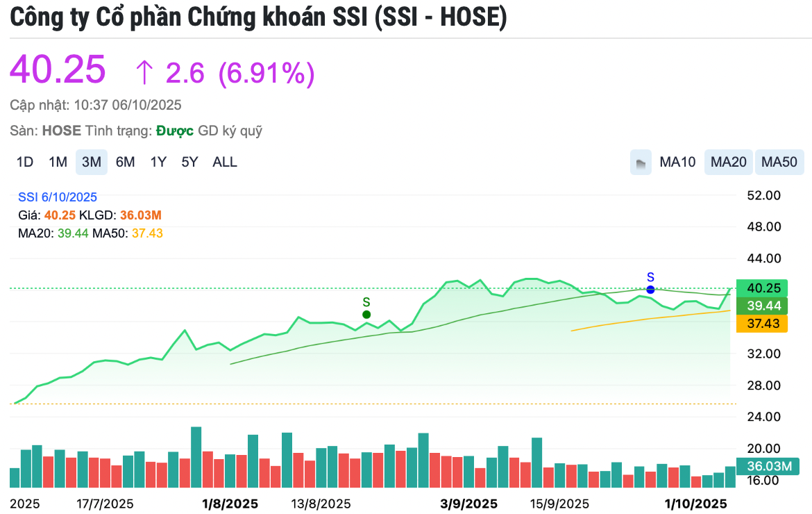The width and height of the screenshot is (812, 514).
Task: Toggle the area chart type icon
Action: coord(641,163)
